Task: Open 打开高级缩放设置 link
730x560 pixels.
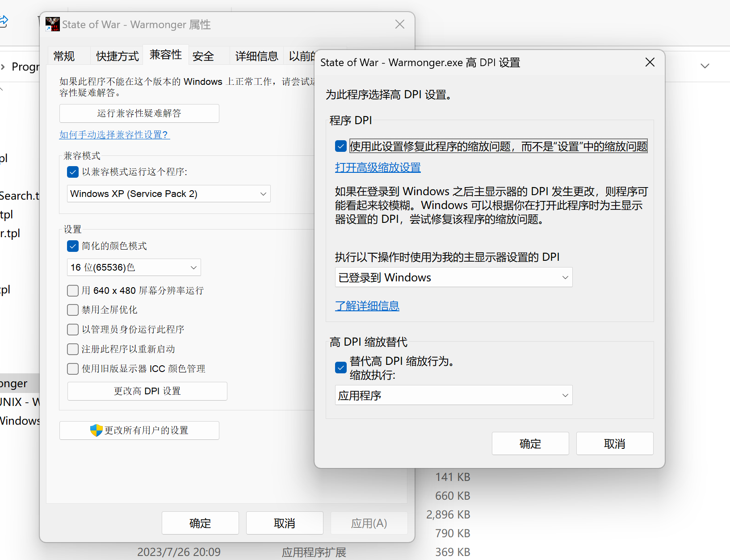Action: 378,167
